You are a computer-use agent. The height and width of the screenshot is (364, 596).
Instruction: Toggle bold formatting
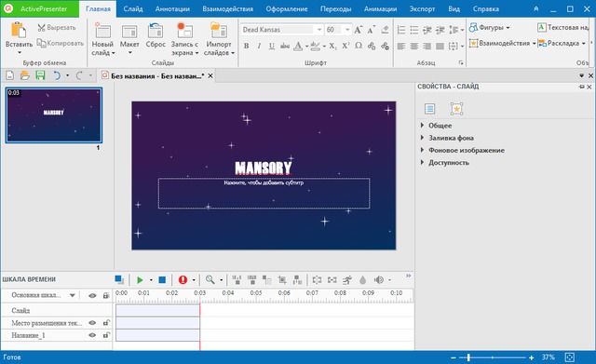(x=246, y=46)
